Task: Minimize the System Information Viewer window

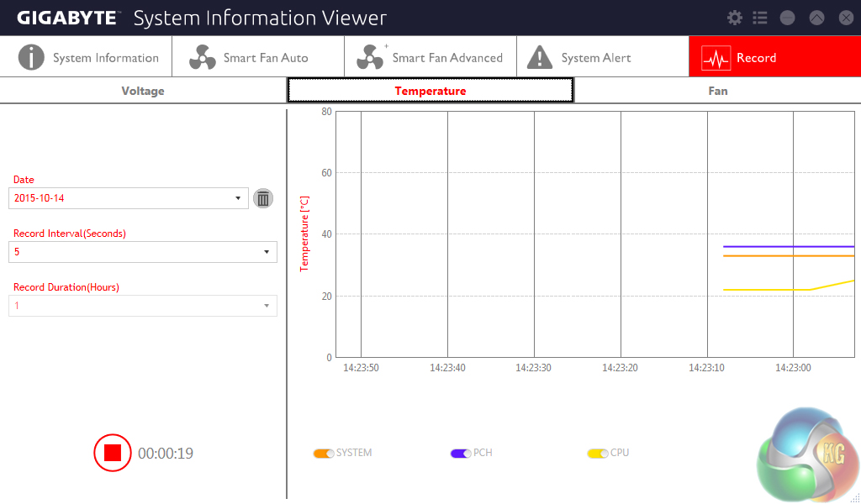Action: 788,18
